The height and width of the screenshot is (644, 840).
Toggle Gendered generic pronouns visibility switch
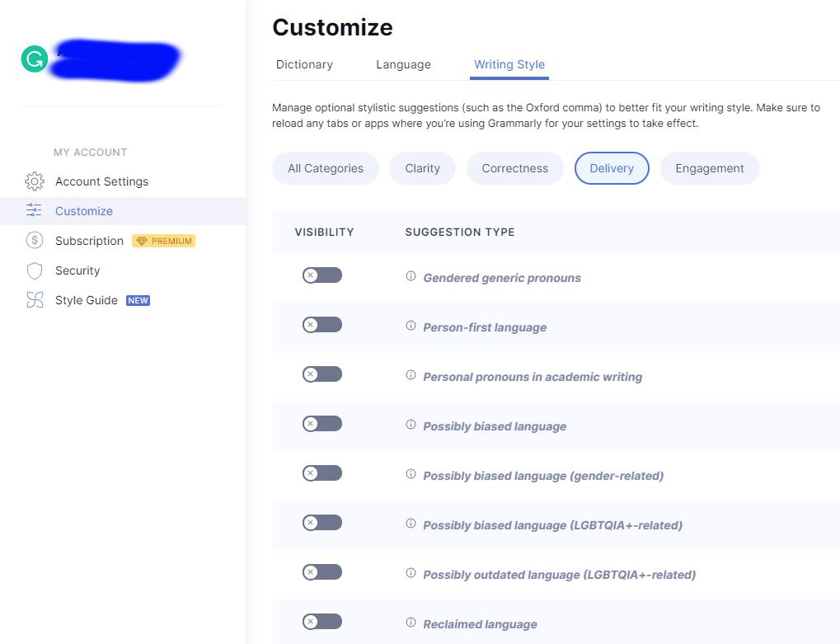(322, 275)
